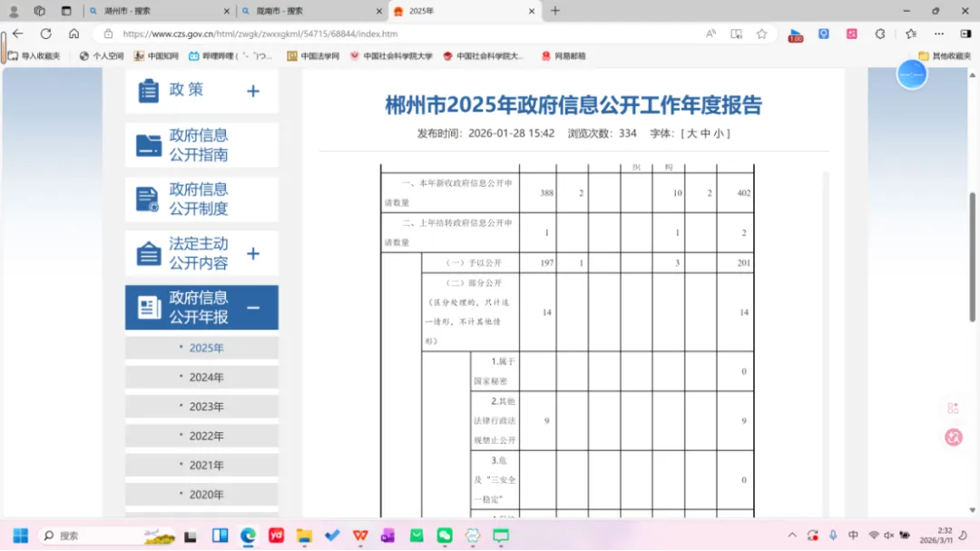
Task: Open the browser extensions menu
Action: 880,34
